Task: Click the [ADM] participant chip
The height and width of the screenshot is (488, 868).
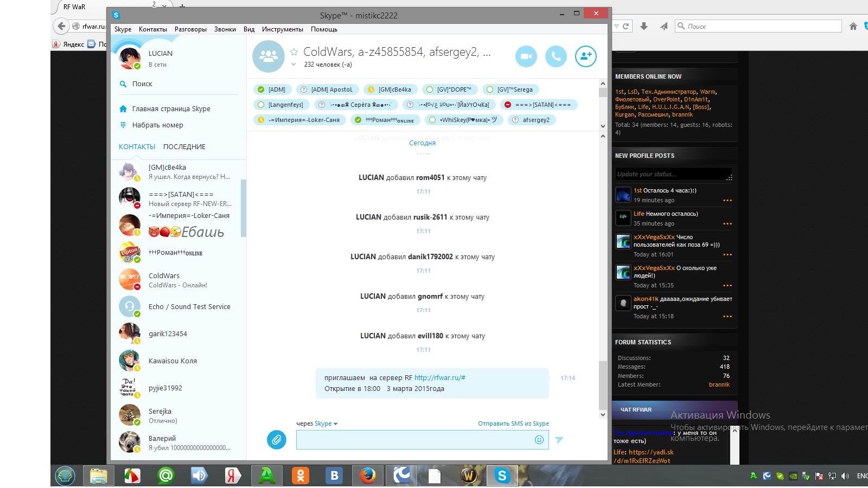Action: pyautogui.click(x=272, y=89)
